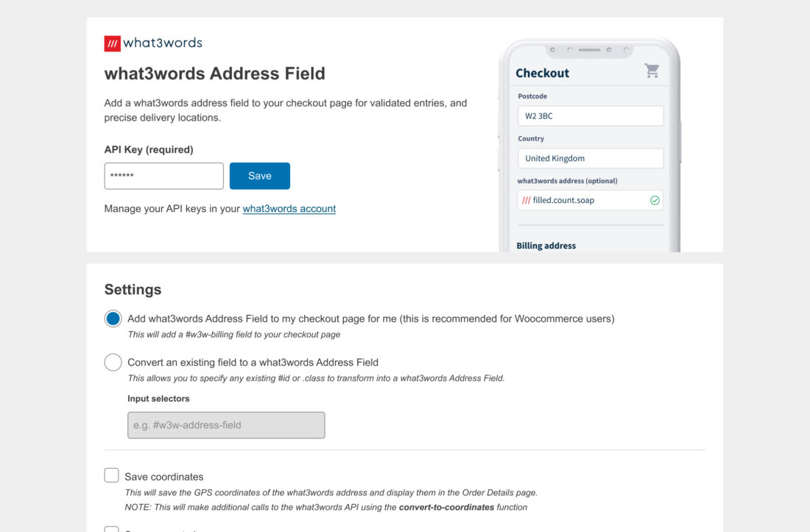Click red triple-slash icon in filled.count.soap field

tap(526, 200)
